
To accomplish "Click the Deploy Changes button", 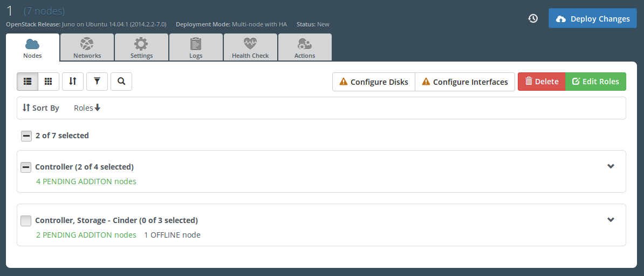I will (592, 18).
